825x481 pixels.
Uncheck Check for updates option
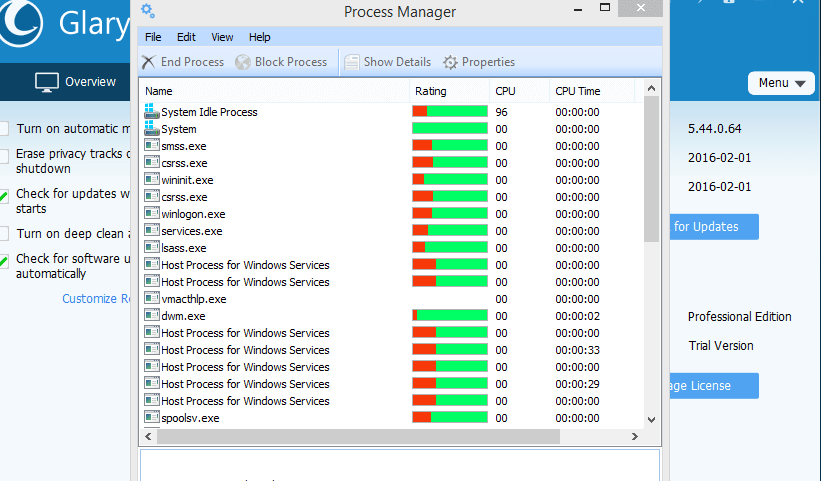tap(4, 197)
